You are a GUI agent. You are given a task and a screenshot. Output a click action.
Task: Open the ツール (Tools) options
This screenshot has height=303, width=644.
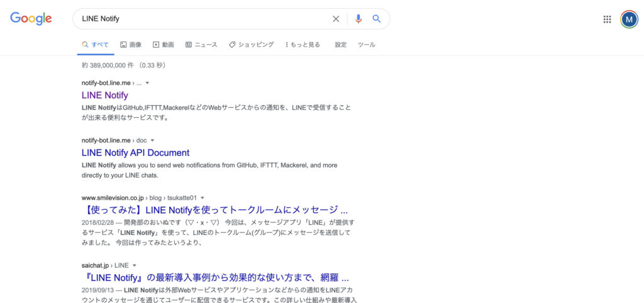tap(367, 45)
